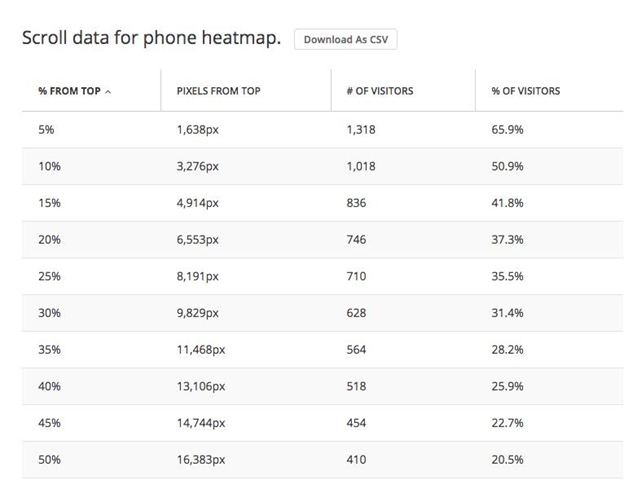
Task: Click the Scroll data for phone heatmap heading
Action: point(151,38)
